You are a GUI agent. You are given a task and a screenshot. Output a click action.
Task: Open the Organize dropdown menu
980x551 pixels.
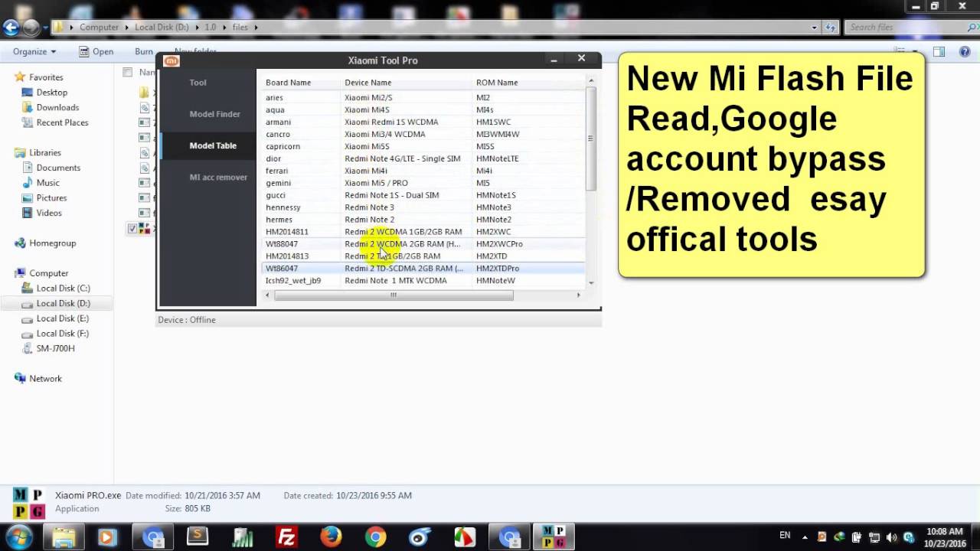pyautogui.click(x=34, y=51)
